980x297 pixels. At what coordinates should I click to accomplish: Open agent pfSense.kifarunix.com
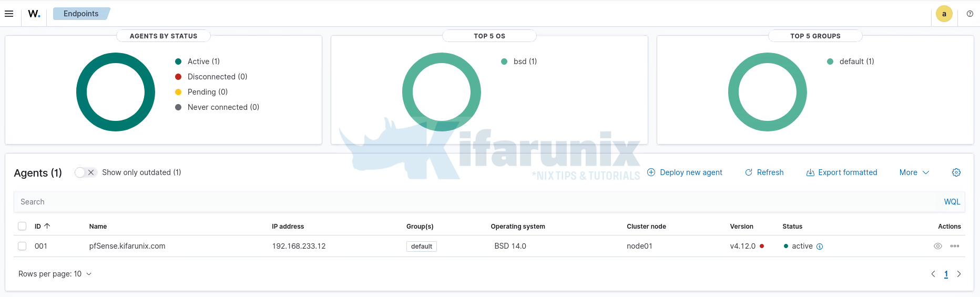(127, 246)
